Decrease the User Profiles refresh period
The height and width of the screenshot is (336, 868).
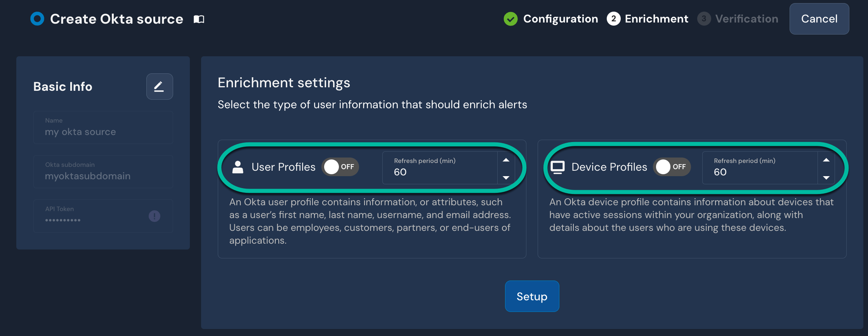pos(506,177)
